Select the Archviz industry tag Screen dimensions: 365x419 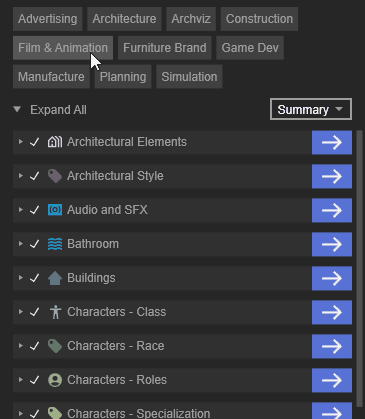click(191, 19)
